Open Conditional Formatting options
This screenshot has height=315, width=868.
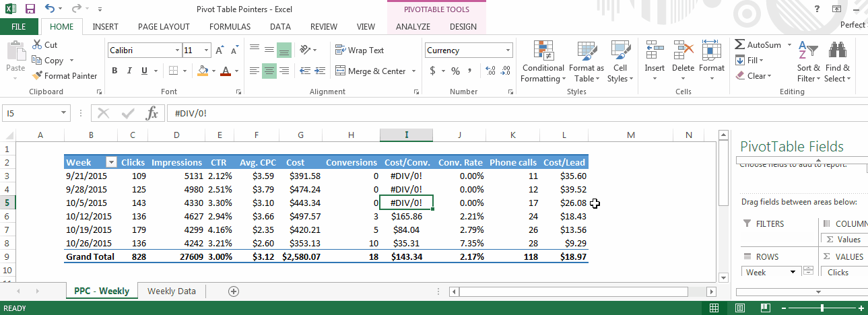(x=543, y=61)
